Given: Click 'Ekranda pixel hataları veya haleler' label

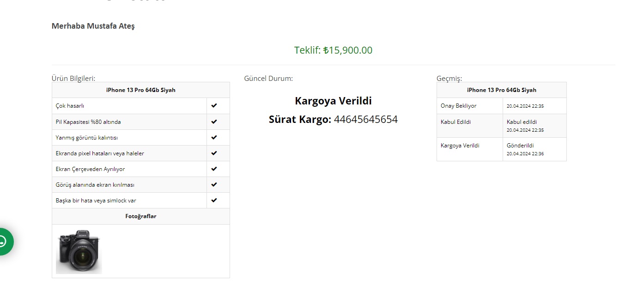Looking at the screenshot, I should (x=100, y=153).
